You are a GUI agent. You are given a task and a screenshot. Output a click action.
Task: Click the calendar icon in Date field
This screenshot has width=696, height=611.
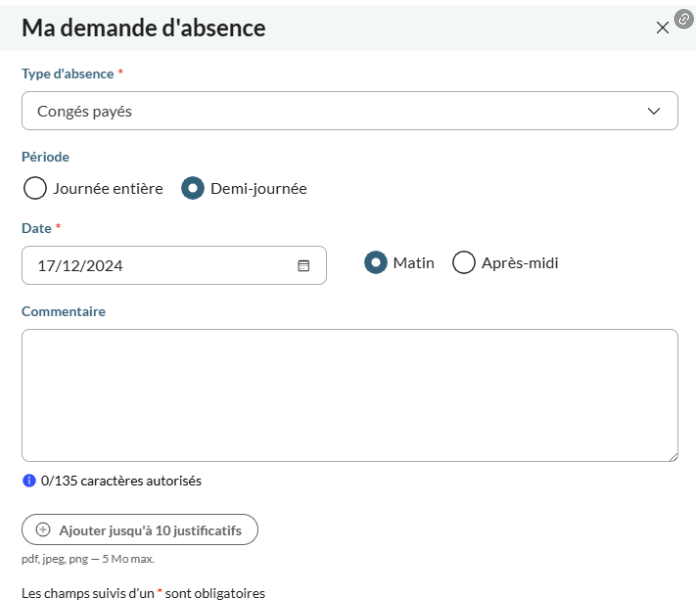(303, 265)
